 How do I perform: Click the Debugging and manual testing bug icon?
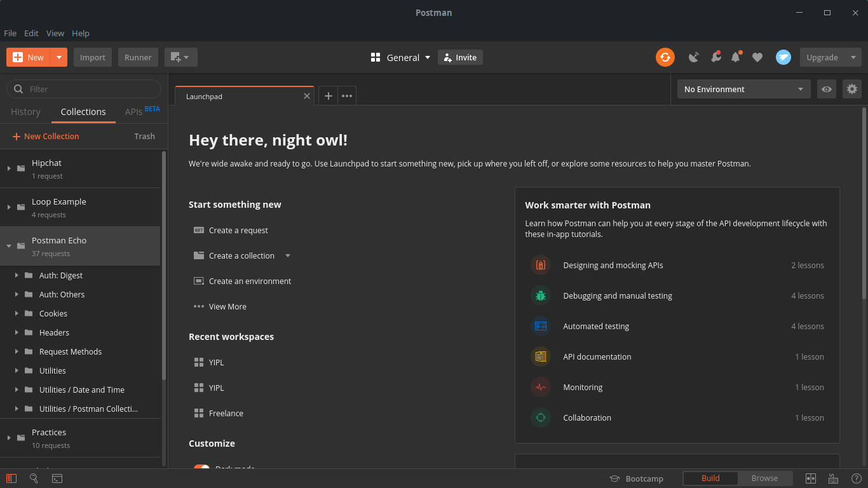(541, 295)
